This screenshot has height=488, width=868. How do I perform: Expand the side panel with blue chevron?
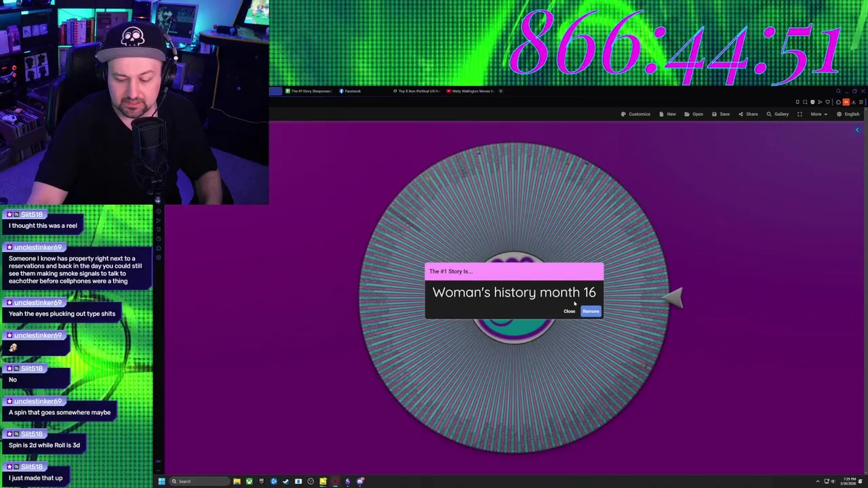(857, 129)
